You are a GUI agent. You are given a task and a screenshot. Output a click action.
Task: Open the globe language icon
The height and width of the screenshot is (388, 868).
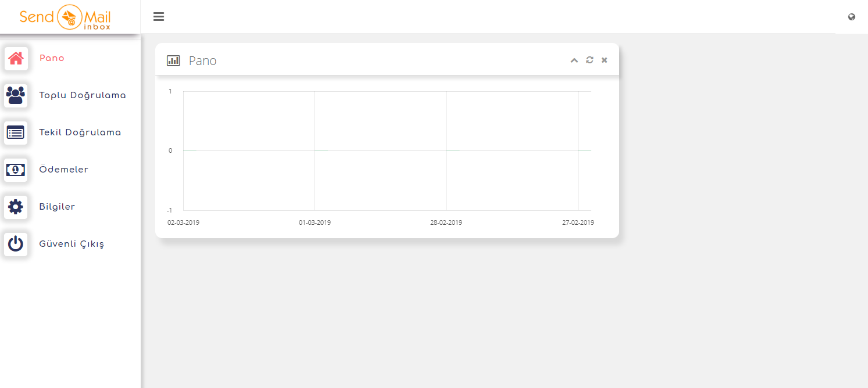852,17
